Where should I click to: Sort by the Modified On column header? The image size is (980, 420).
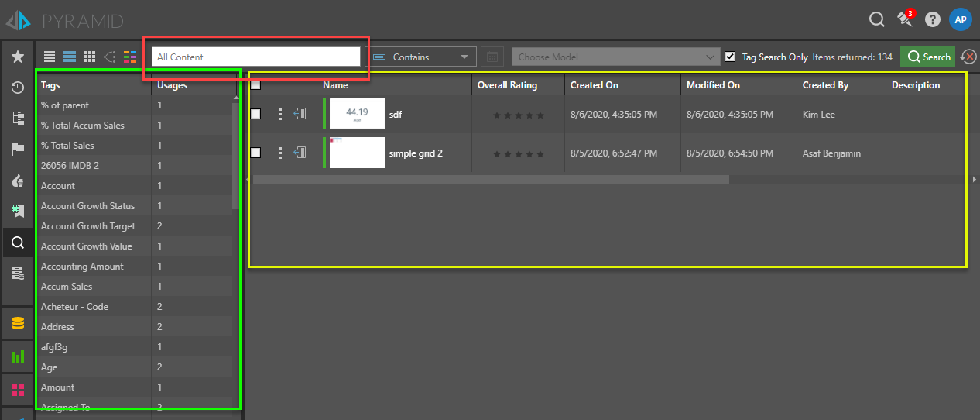[x=713, y=85]
